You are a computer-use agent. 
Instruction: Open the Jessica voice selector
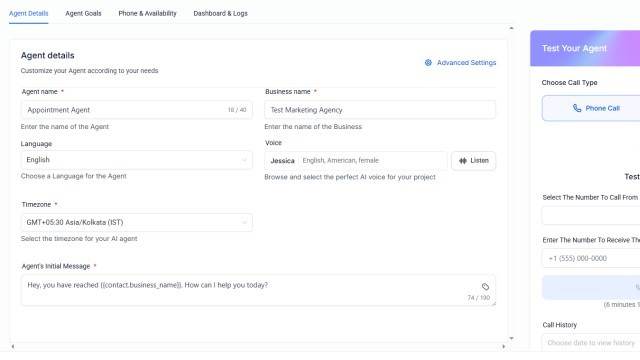pyautogui.click(x=356, y=160)
